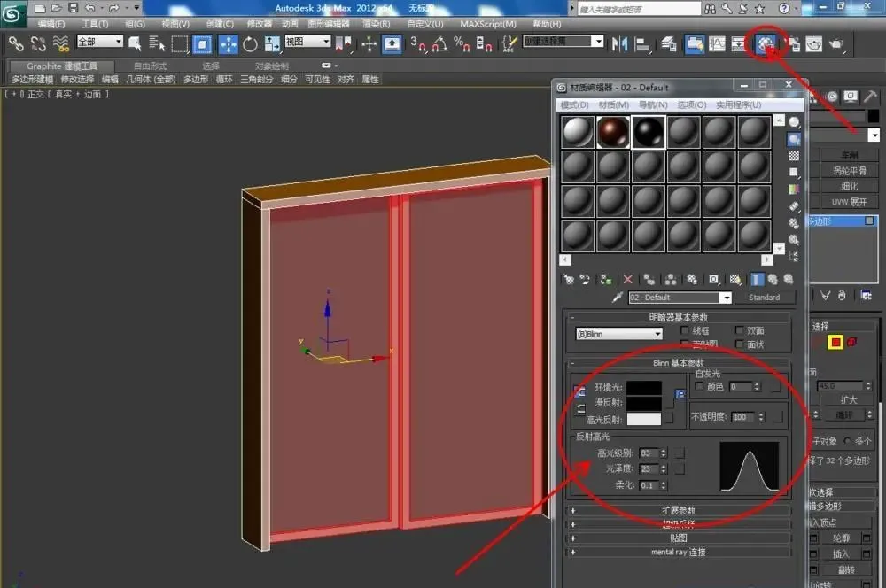Open the 渲染(R) menu

point(377,24)
